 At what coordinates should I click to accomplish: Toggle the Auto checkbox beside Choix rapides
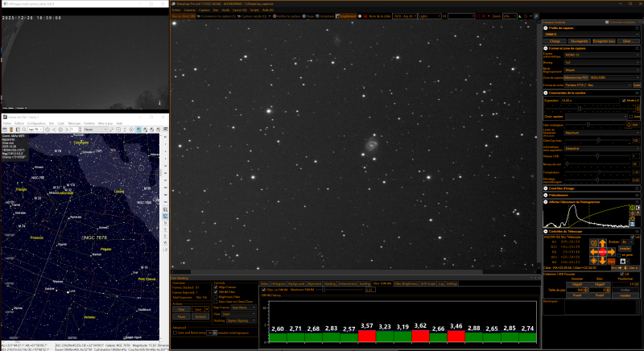(x=631, y=117)
